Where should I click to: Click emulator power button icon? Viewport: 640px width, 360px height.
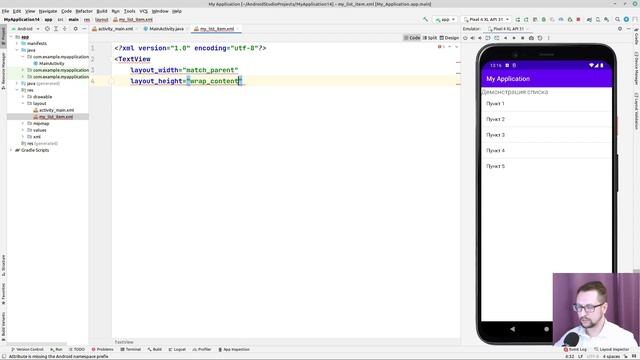pos(465,38)
